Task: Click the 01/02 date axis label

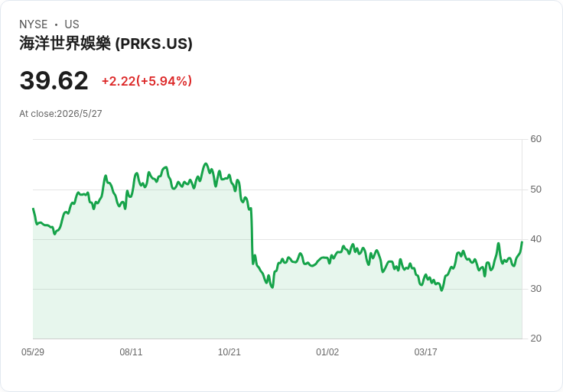Action: coord(327,352)
